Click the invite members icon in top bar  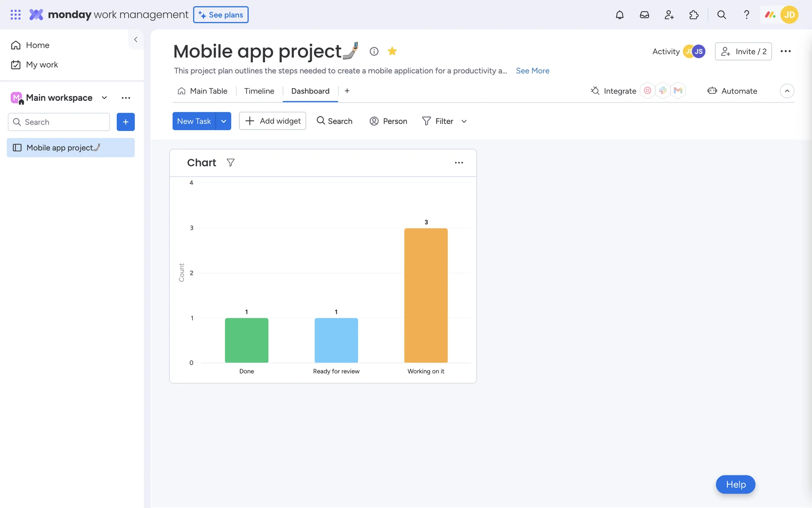(669, 15)
